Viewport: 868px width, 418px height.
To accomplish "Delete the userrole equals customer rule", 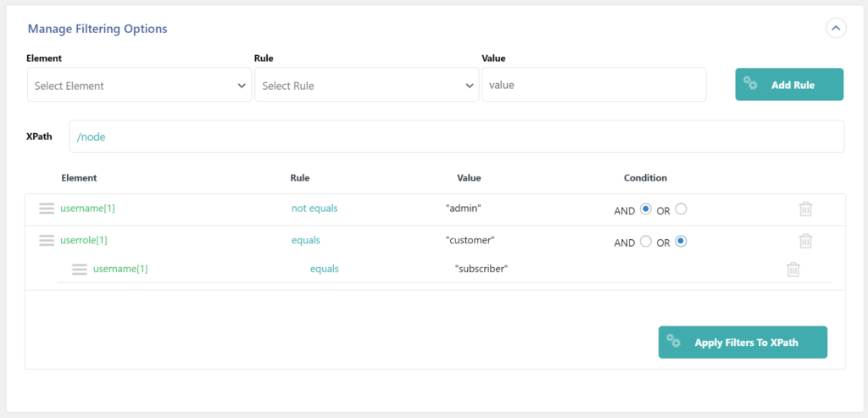I will click(x=806, y=241).
